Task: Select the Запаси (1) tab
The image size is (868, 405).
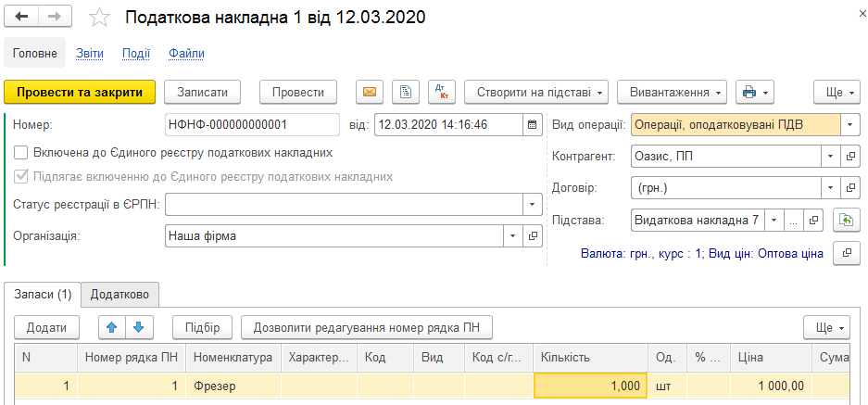Action: pos(43,294)
